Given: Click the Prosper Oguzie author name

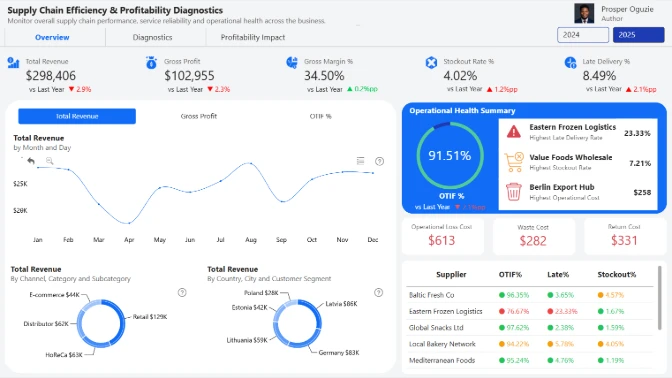Looking at the screenshot, I should tap(627, 9).
